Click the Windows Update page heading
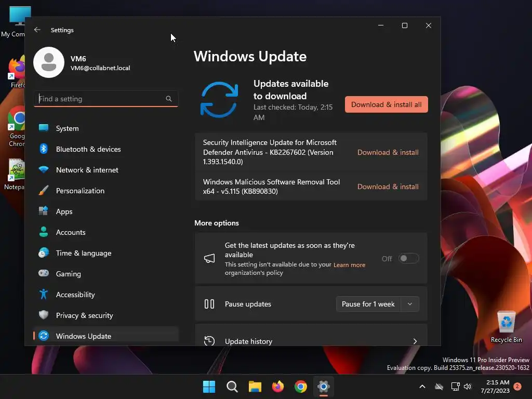Viewport: 532px width, 399px height. click(x=250, y=56)
